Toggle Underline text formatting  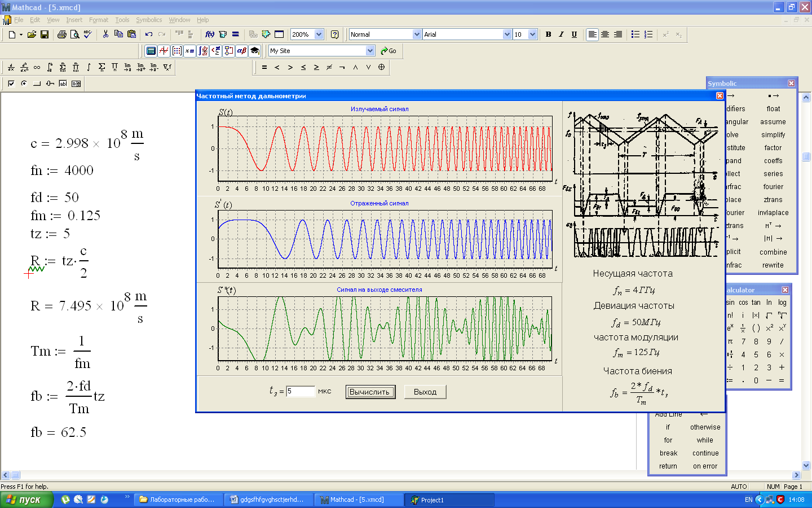click(574, 34)
